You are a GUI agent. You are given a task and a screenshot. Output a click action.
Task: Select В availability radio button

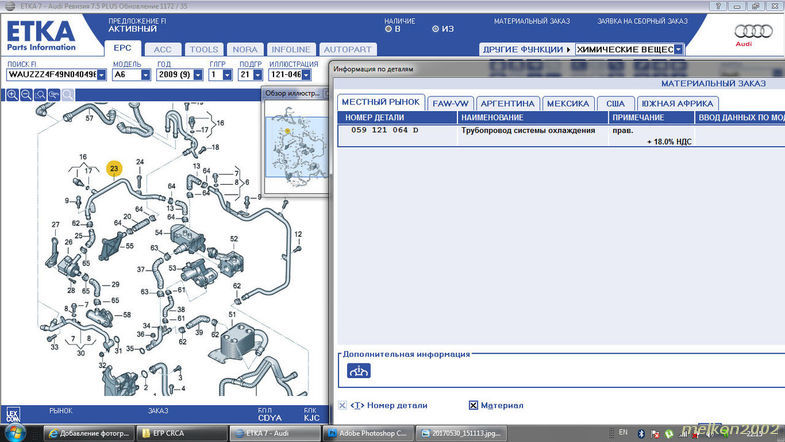[x=388, y=29]
